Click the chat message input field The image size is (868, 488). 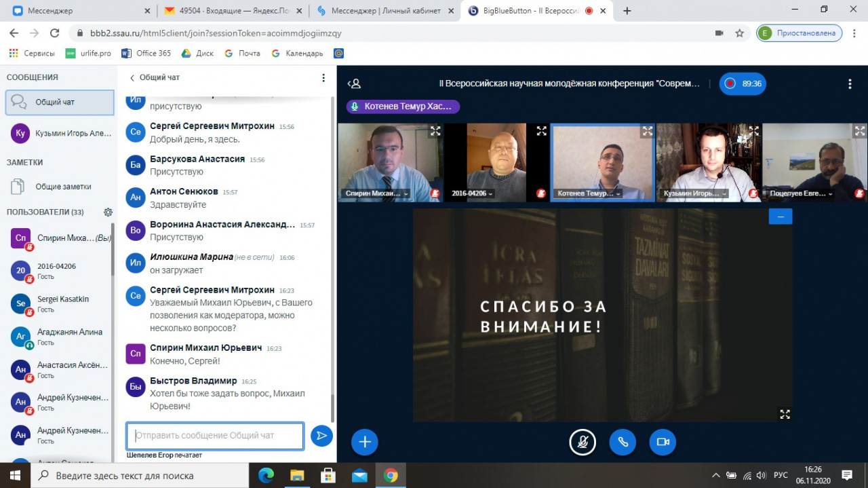(215, 436)
